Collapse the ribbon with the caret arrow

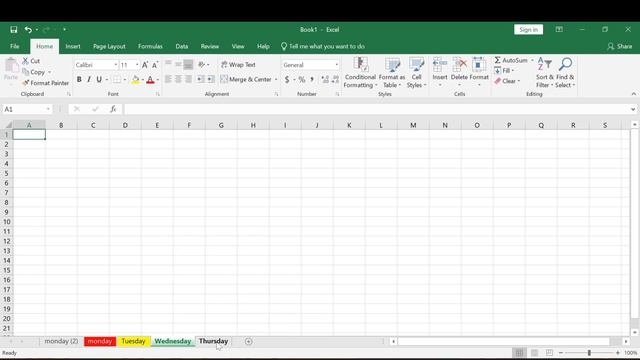click(x=633, y=94)
